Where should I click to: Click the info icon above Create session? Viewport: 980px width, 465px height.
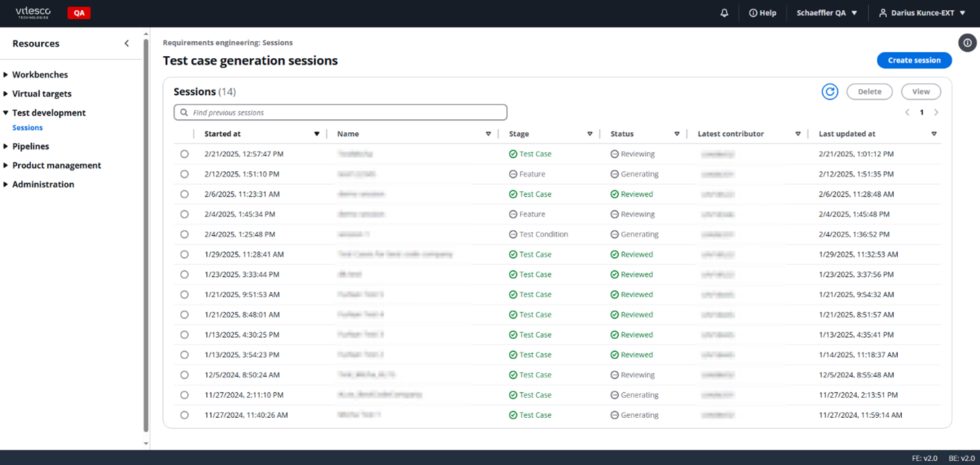tap(967, 42)
